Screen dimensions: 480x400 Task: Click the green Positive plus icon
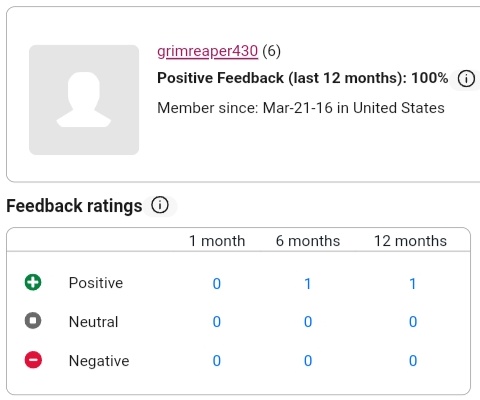(x=33, y=282)
